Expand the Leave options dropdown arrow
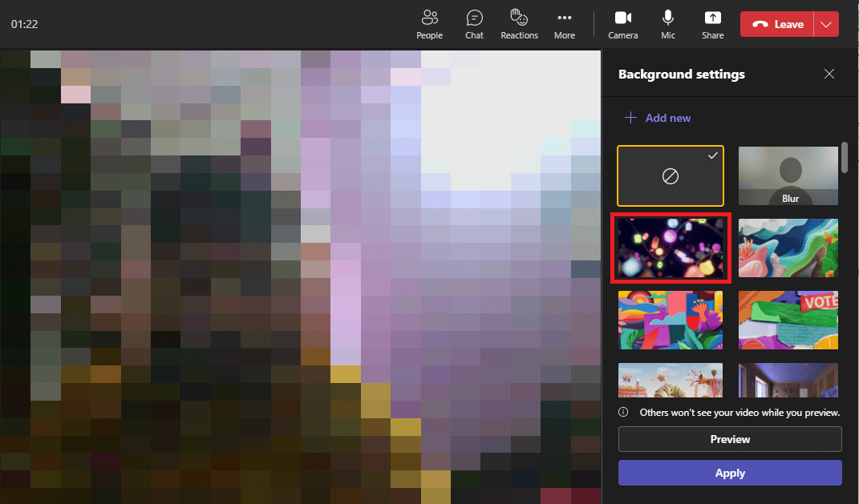Screen dimensions: 859x504 pos(826,24)
